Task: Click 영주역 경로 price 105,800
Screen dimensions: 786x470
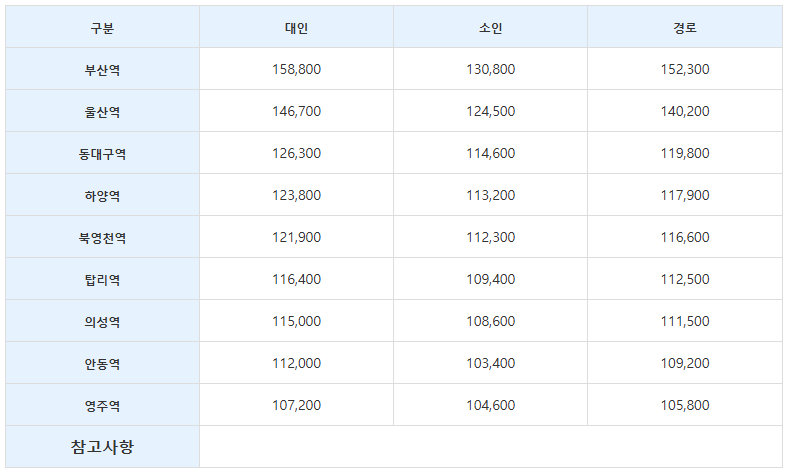Action: pyautogui.click(x=684, y=406)
